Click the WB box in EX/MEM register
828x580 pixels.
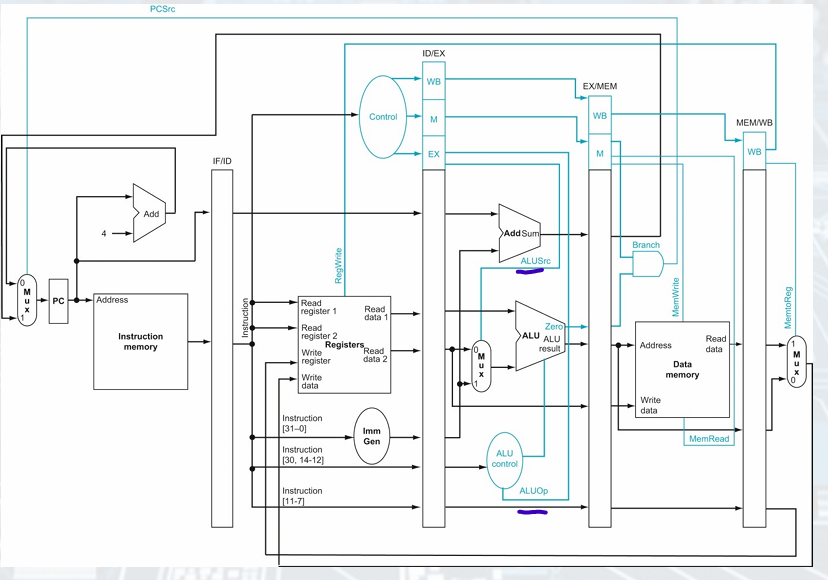pyautogui.click(x=600, y=115)
